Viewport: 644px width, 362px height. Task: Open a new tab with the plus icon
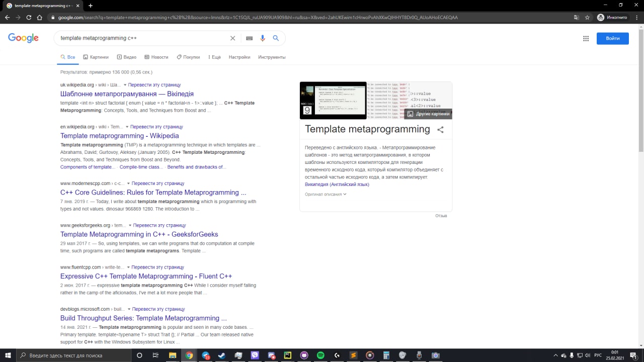click(x=91, y=6)
